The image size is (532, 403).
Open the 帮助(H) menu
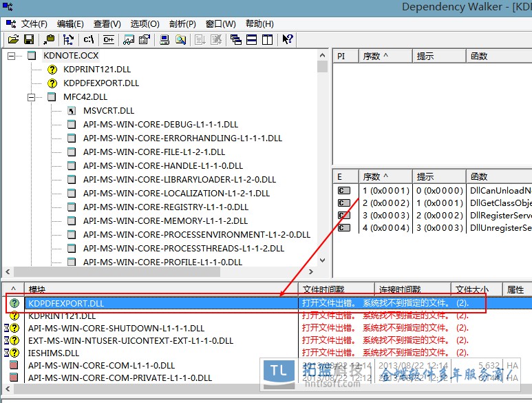pos(259,24)
